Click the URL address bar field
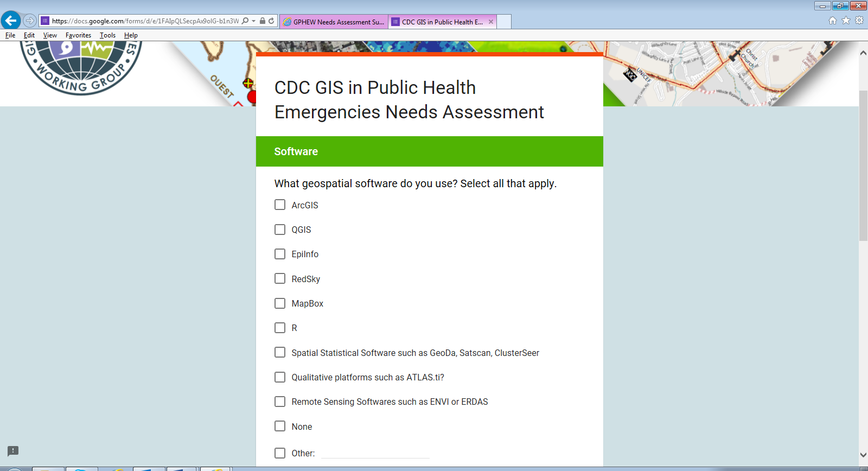The height and width of the screenshot is (471, 868). pyautogui.click(x=145, y=21)
